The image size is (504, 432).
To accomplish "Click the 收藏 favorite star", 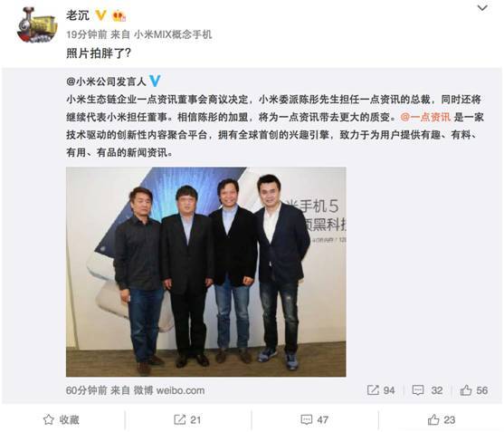I will (62, 420).
